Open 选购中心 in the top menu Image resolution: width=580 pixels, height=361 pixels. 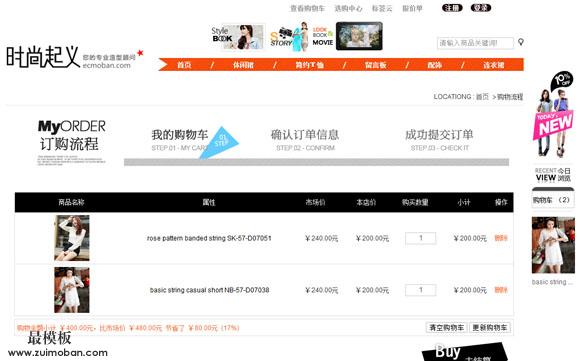348,8
